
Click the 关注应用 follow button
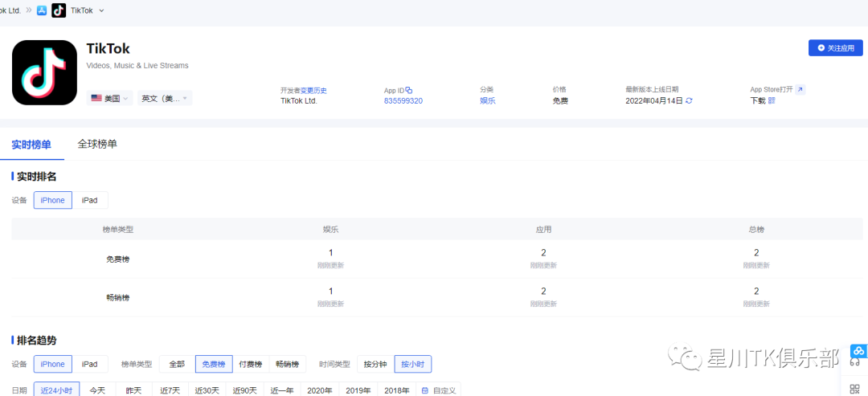tap(835, 48)
